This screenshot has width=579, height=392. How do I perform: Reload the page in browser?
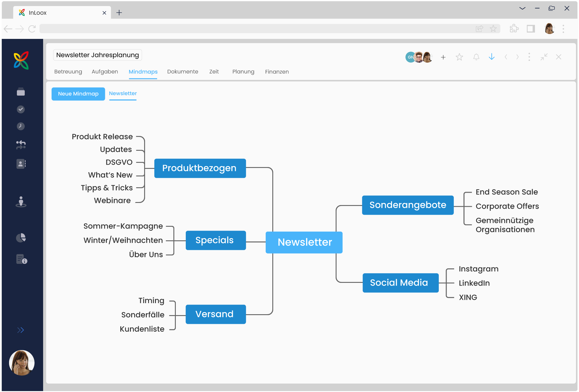(x=32, y=29)
